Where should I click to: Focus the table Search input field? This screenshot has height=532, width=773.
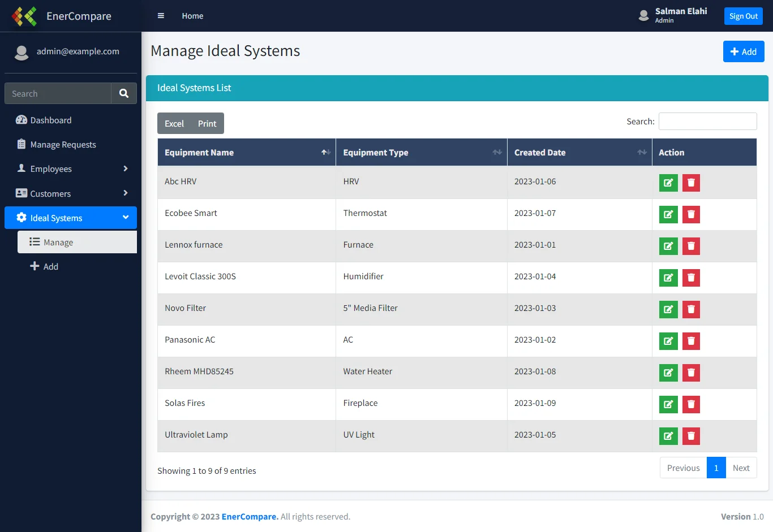[x=707, y=122]
